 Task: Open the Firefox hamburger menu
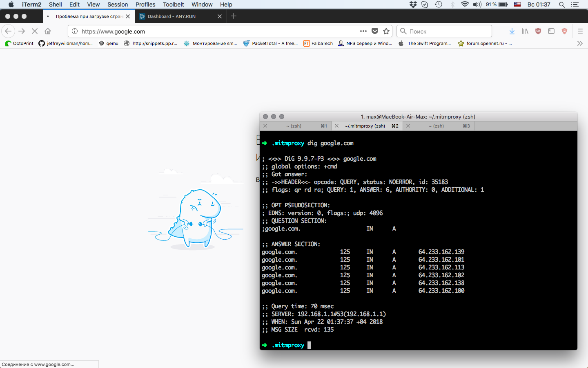click(x=580, y=31)
